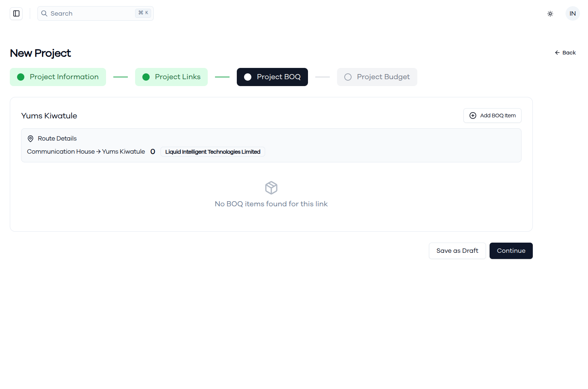Switch theme with the sun icon
Image resolution: width=588 pixels, height=389 pixels.
point(550,14)
